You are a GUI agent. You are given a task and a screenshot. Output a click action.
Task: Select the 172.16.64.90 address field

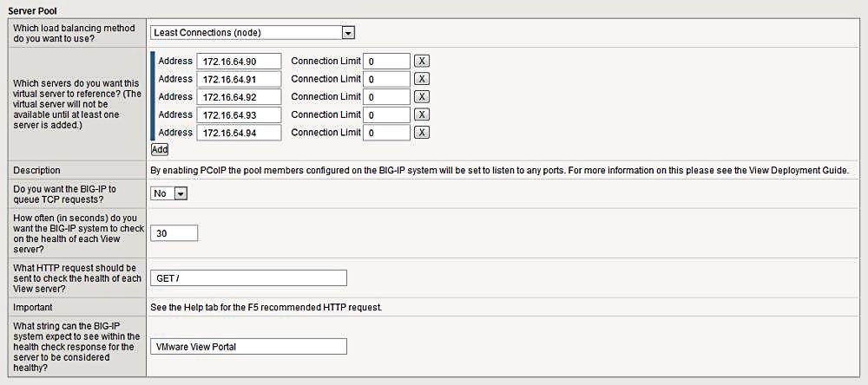click(x=240, y=62)
